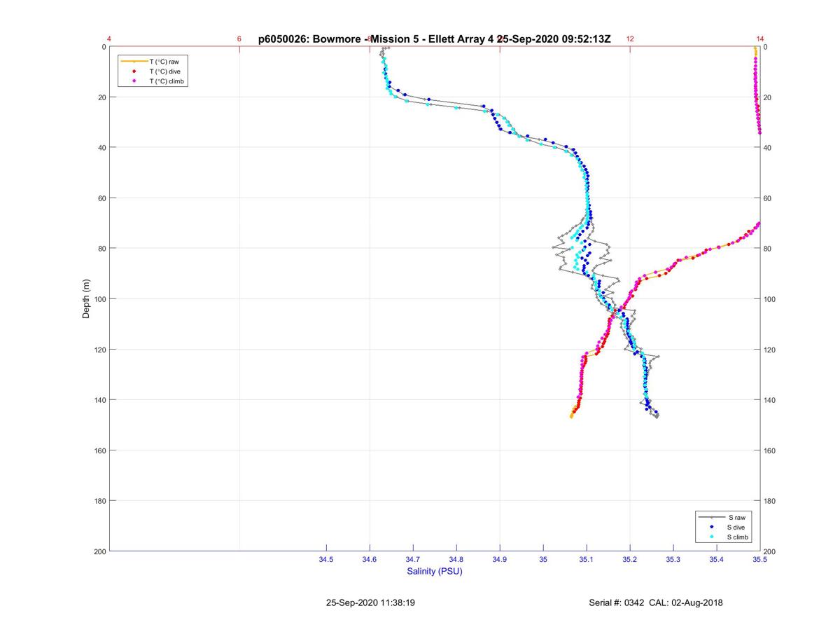Click the Salinity (PSU) axis label
Screen dimensions: 840x620
pyautogui.click(x=435, y=571)
